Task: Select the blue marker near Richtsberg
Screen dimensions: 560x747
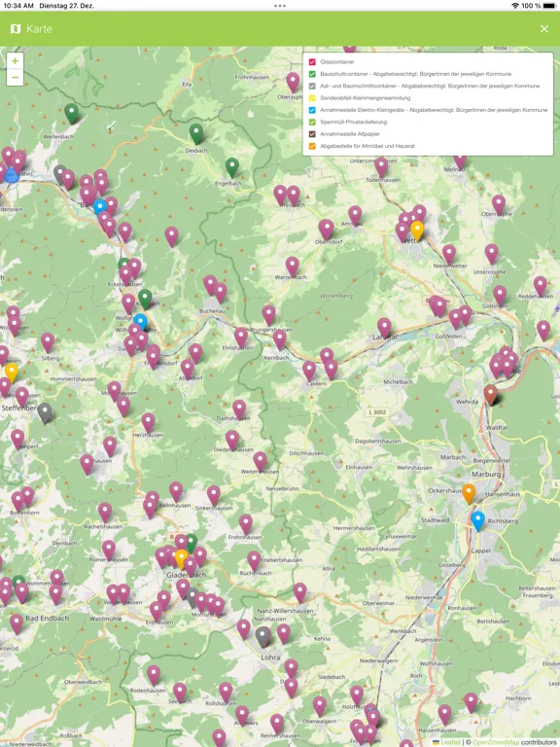Action: (477, 521)
